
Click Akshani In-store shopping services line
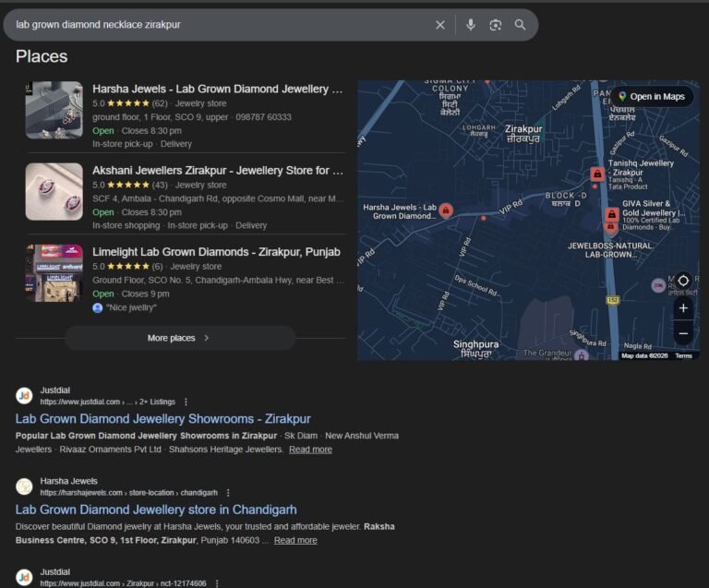tap(179, 225)
